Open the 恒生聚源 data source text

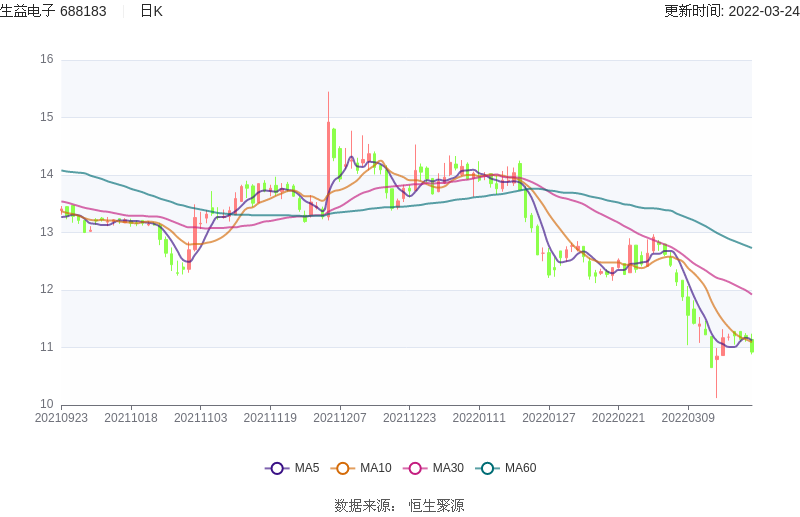[436, 506]
